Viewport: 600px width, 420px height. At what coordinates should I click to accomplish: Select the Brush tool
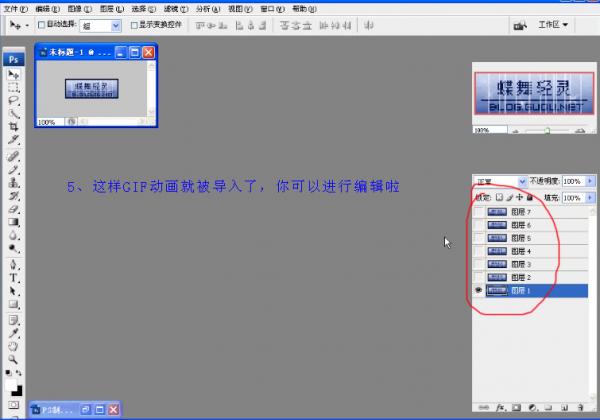[13, 169]
